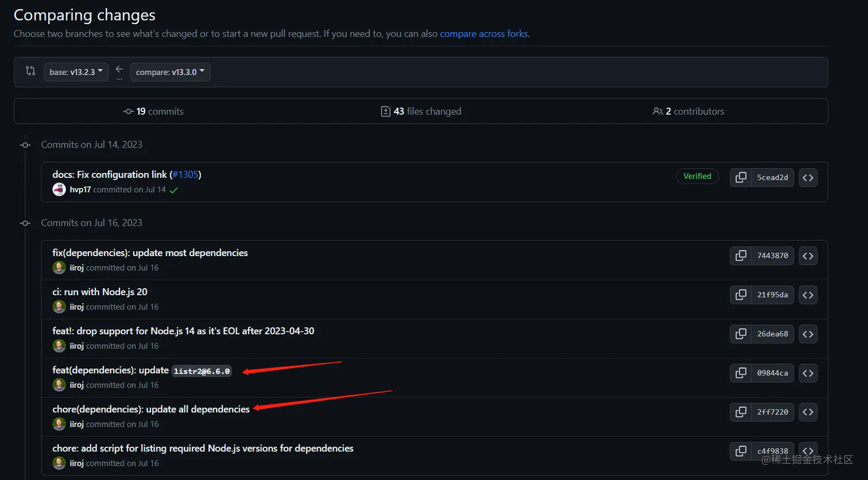Click the green check status icon

point(174,190)
